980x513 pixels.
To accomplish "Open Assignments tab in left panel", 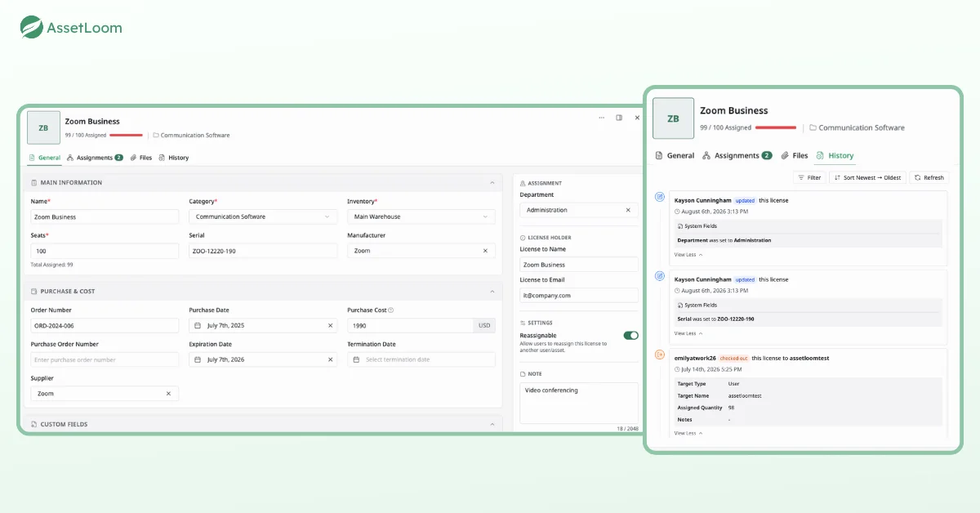I will coord(95,158).
